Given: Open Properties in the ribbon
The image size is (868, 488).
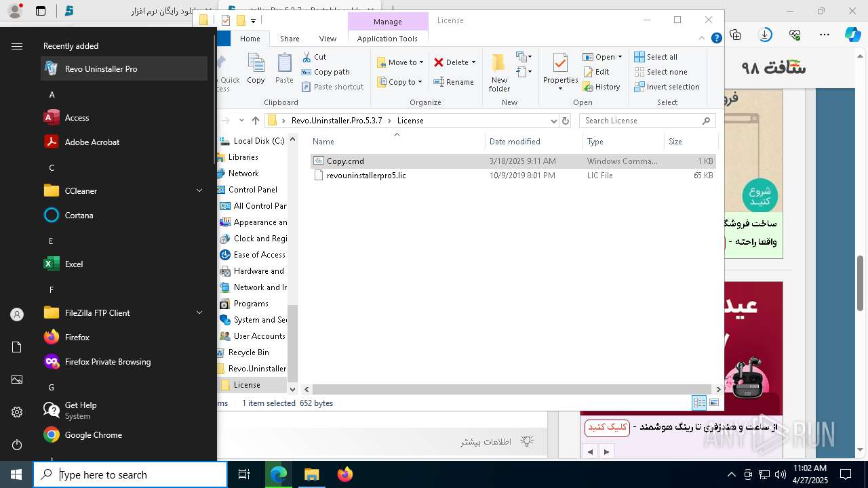Looking at the screenshot, I should [x=560, y=73].
